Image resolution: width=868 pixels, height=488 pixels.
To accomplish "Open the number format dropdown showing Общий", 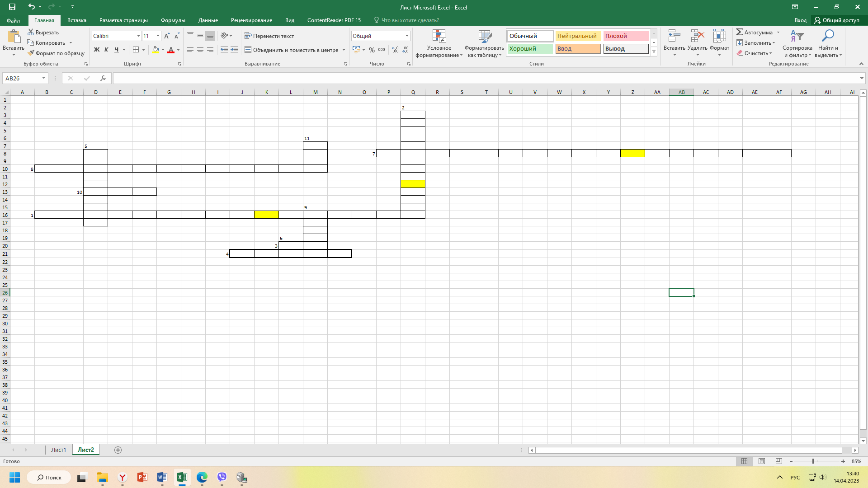I will tap(407, 36).
